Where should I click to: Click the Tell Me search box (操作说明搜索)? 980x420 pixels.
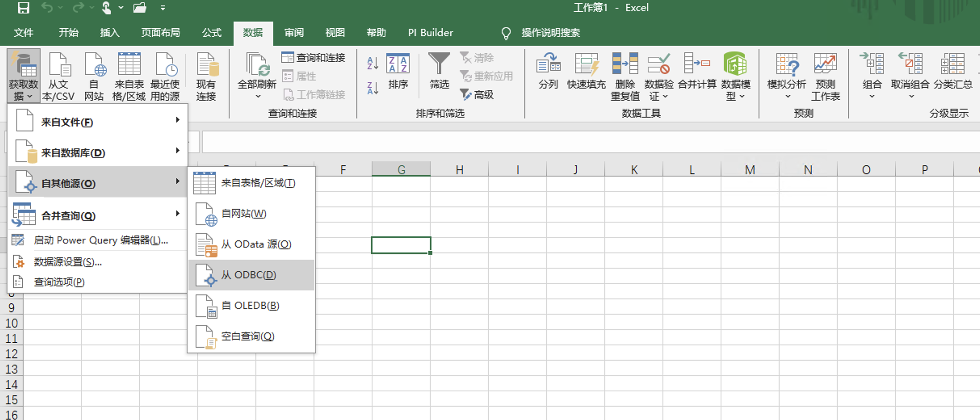coord(550,33)
